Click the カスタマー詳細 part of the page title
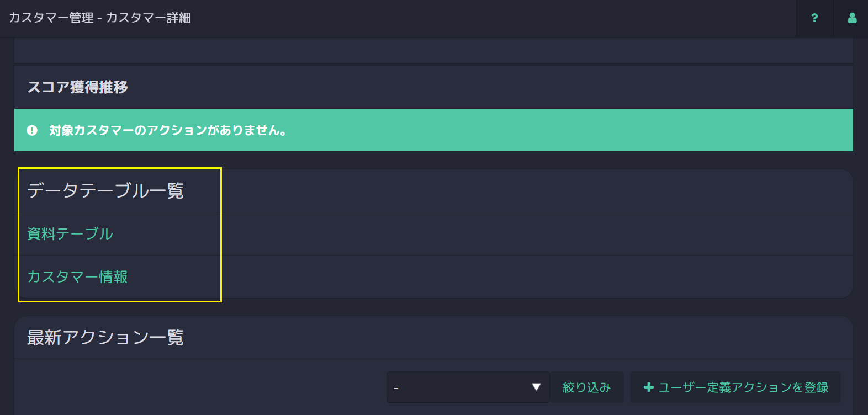This screenshot has height=415, width=868. click(x=149, y=18)
